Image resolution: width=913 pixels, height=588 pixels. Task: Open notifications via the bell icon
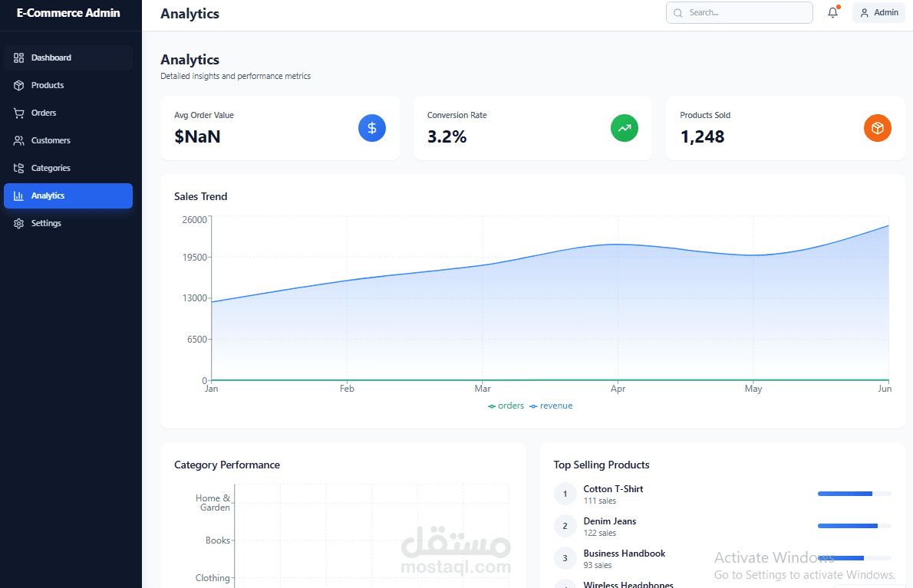pyautogui.click(x=832, y=12)
